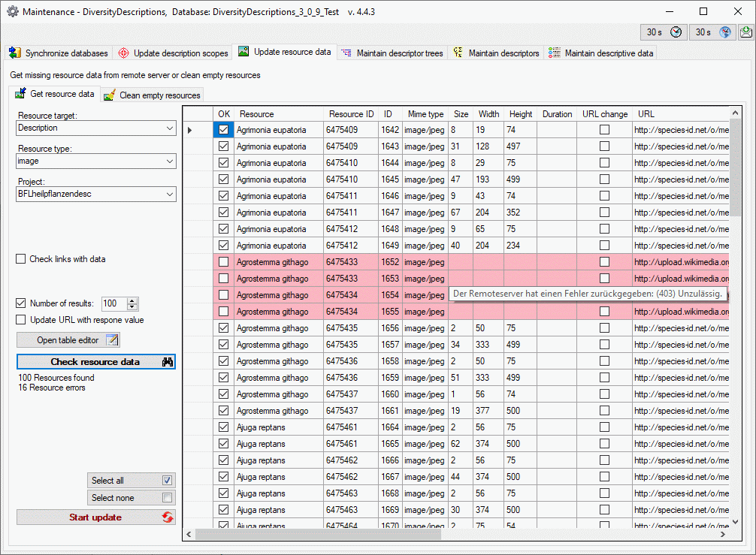The image size is (756, 555).
Task: Click the globe clock icon on the second 30 s button
Action: [724, 32]
